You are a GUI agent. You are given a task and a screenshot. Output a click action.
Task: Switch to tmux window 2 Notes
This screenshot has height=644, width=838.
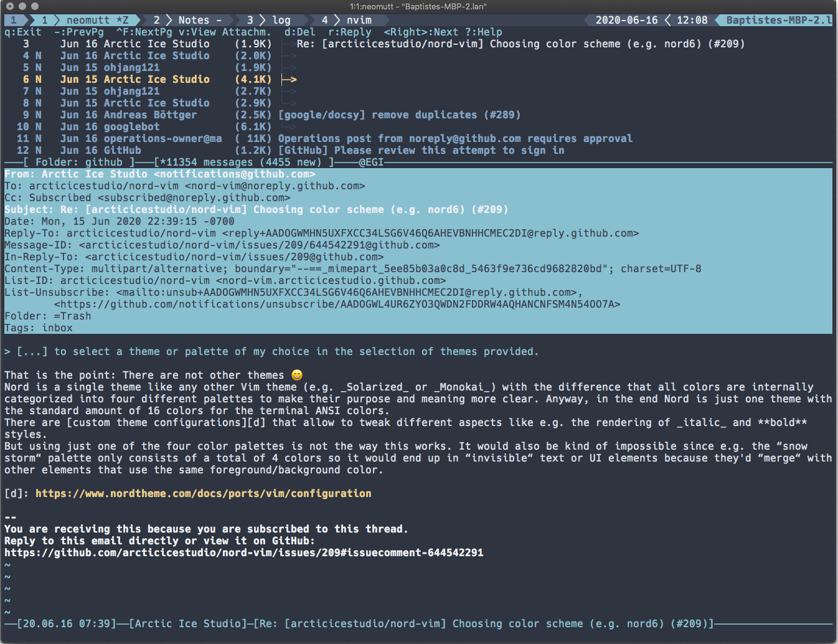click(x=188, y=20)
